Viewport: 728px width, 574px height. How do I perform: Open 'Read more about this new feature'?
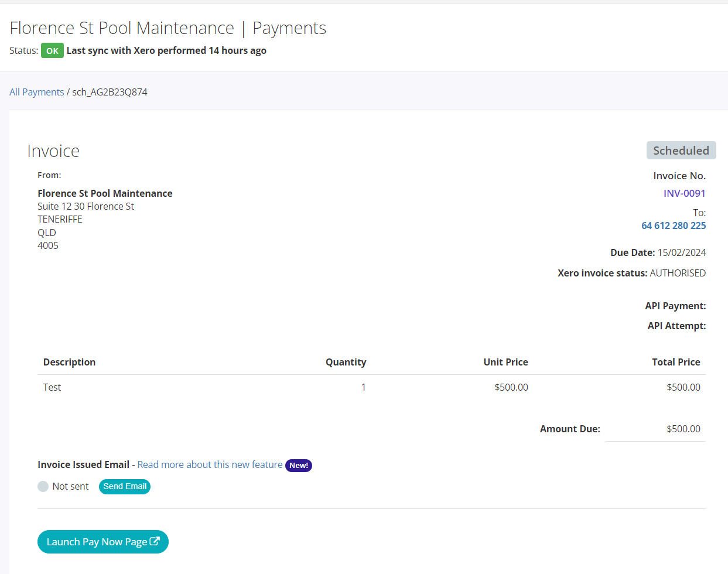point(210,464)
